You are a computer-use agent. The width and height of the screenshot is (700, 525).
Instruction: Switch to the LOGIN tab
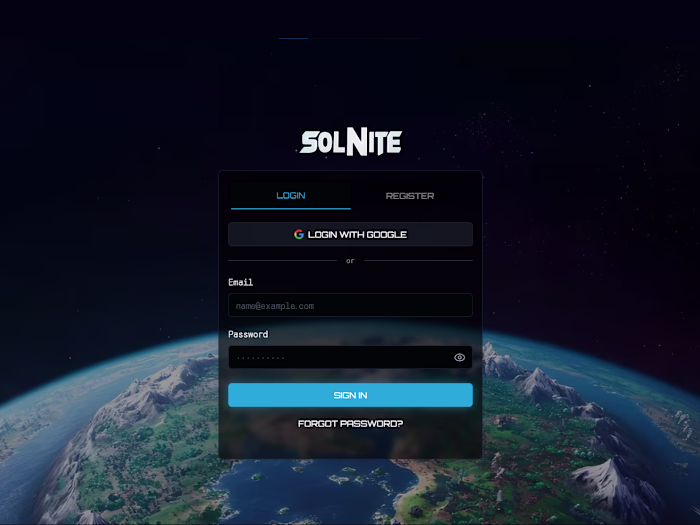pyautogui.click(x=291, y=196)
